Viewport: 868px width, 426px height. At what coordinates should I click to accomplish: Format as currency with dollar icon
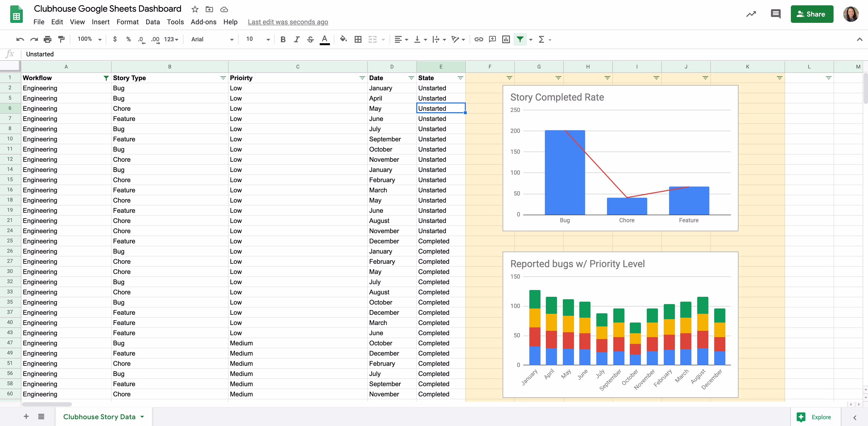click(115, 39)
